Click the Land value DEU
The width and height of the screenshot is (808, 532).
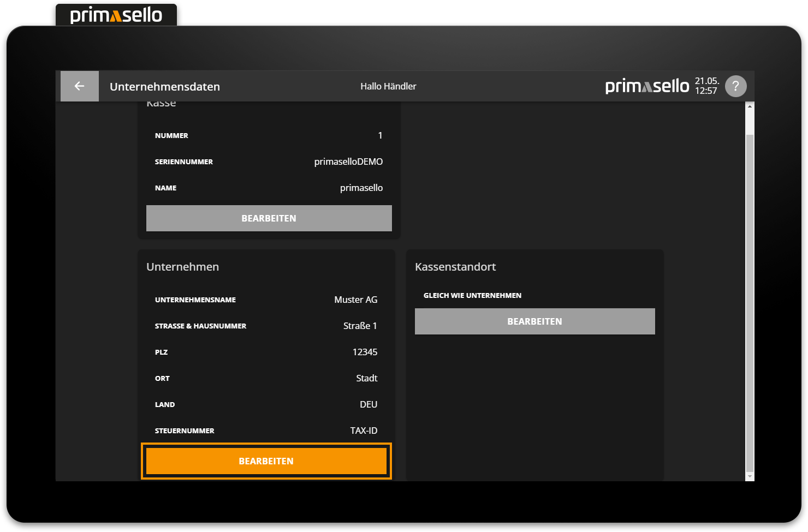pyautogui.click(x=369, y=404)
